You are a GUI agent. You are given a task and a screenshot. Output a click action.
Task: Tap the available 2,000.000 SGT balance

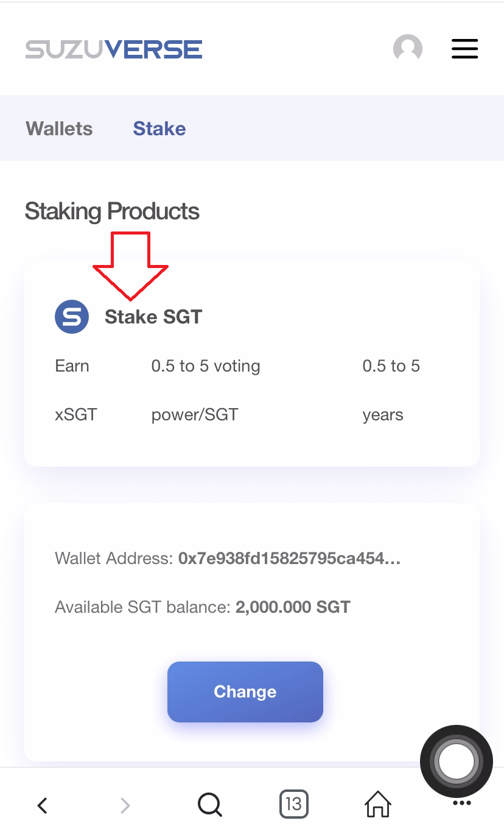tap(293, 607)
